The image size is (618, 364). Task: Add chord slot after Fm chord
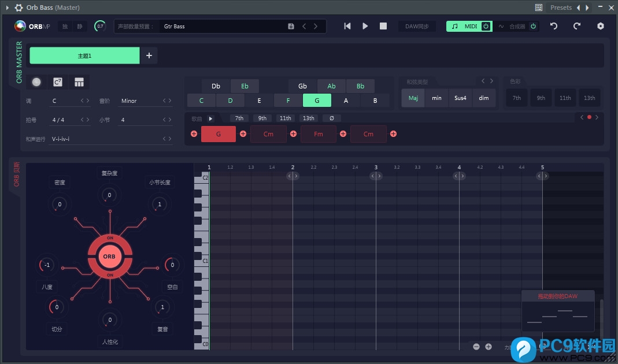tap(343, 134)
